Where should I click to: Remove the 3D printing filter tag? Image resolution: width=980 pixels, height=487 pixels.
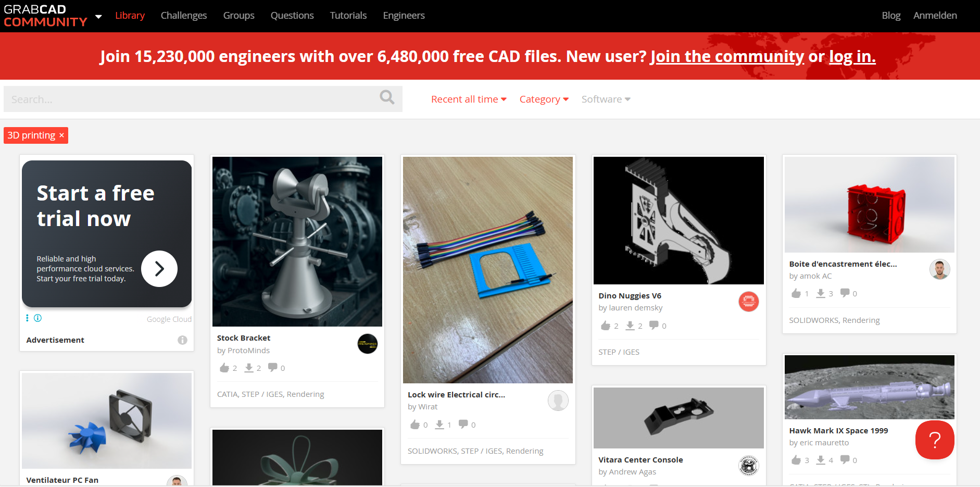[61, 135]
